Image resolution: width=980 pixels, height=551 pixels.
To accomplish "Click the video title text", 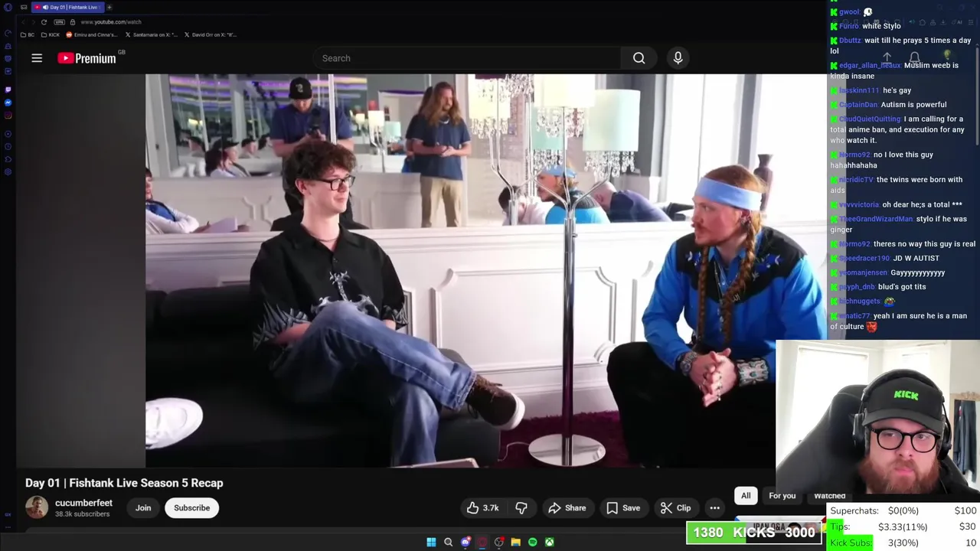I will 124,483.
